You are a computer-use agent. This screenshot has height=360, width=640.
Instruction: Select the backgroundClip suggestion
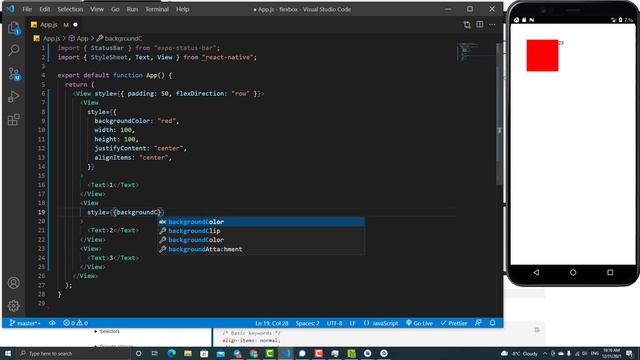pyautogui.click(x=261, y=231)
